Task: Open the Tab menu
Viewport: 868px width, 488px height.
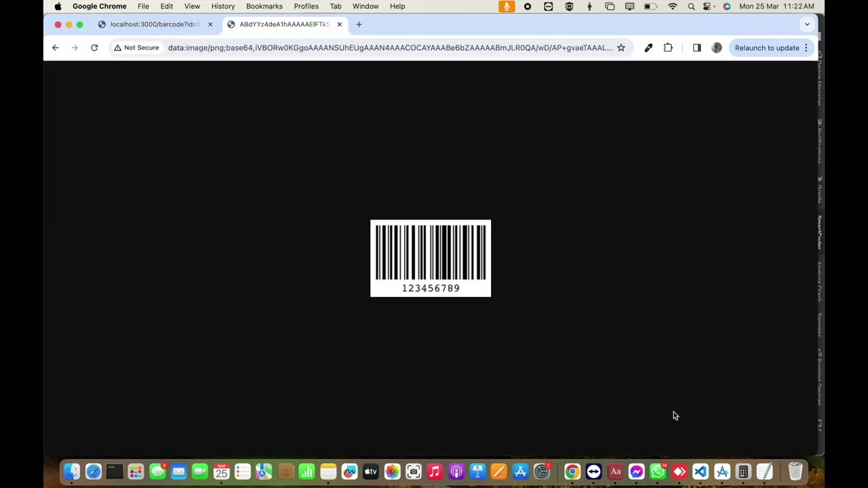Action: pos(336,6)
